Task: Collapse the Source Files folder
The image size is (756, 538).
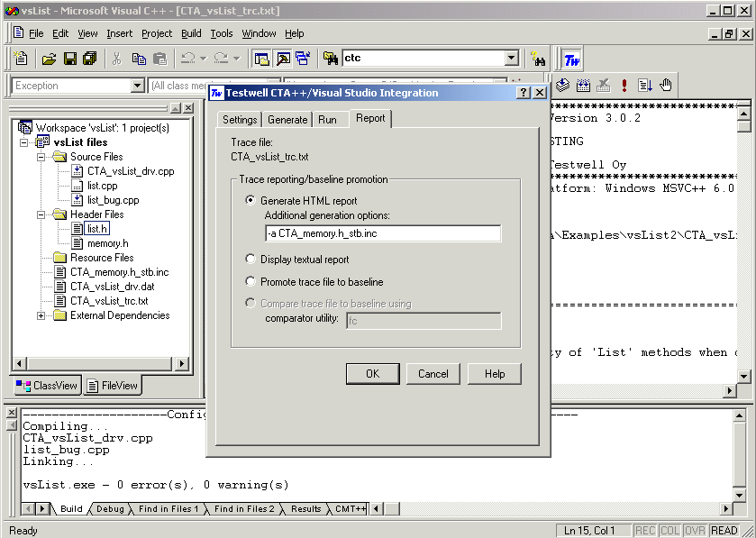Action: pos(41,157)
